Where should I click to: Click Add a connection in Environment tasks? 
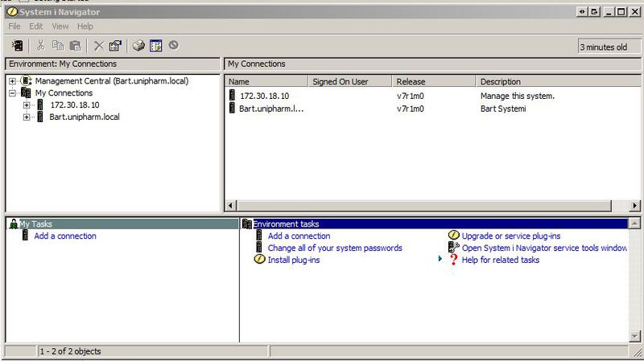(299, 236)
